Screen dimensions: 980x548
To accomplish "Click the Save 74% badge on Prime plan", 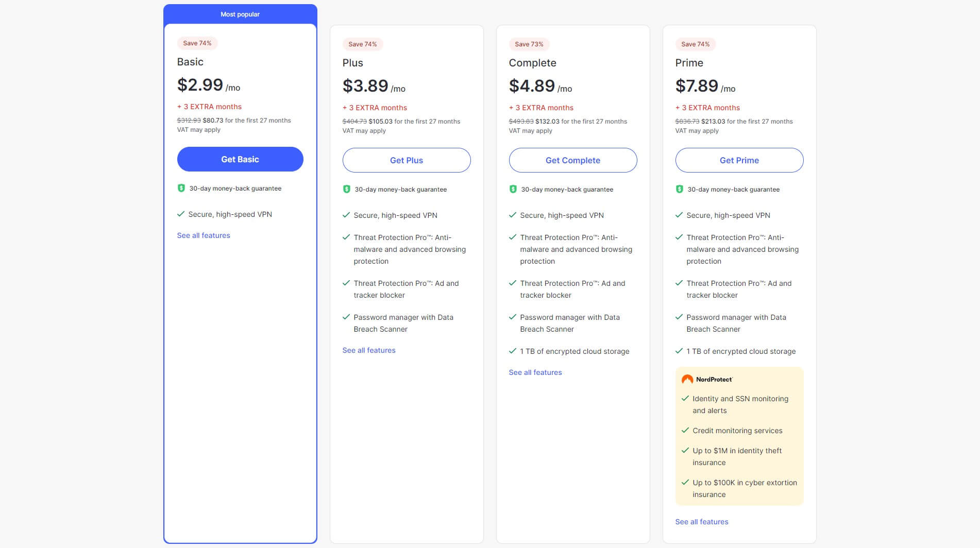I will pos(696,44).
